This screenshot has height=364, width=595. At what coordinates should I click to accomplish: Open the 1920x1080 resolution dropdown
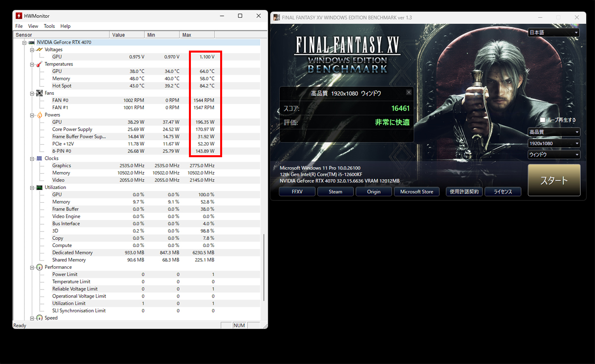pyautogui.click(x=553, y=143)
